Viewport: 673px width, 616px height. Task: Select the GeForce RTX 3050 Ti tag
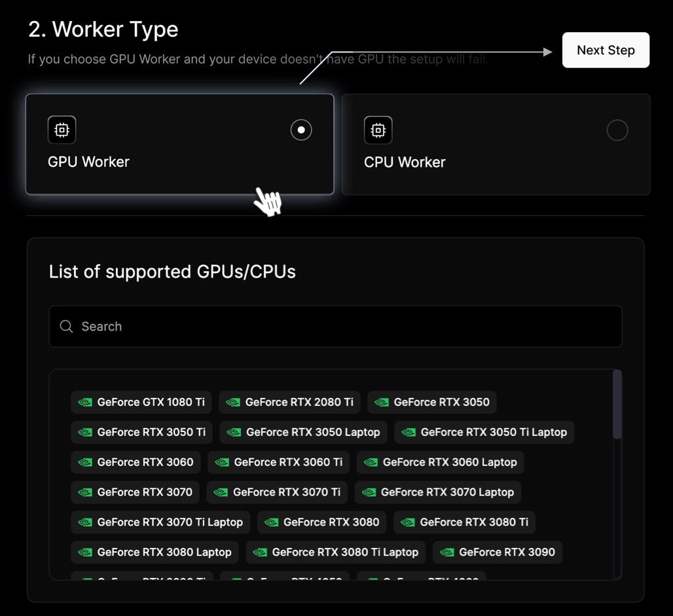click(x=141, y=432)
